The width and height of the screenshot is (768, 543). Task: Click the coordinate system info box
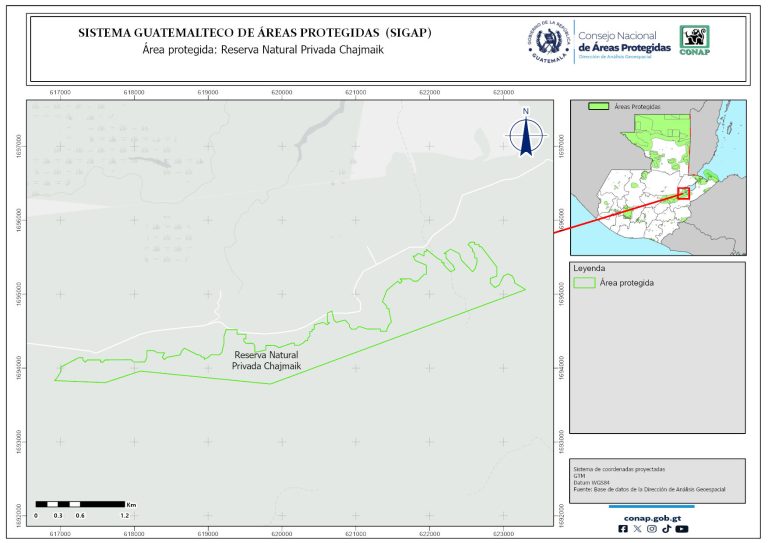(x=655, y=481)
